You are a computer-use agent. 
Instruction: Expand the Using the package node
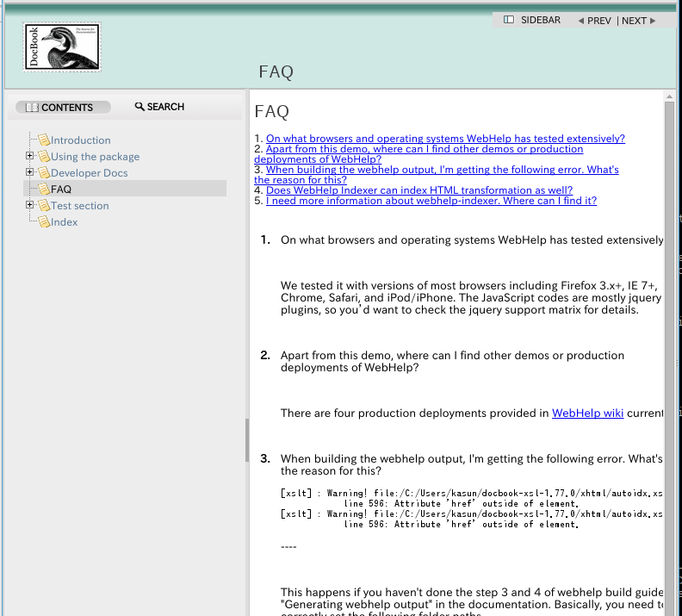point(29,155)
